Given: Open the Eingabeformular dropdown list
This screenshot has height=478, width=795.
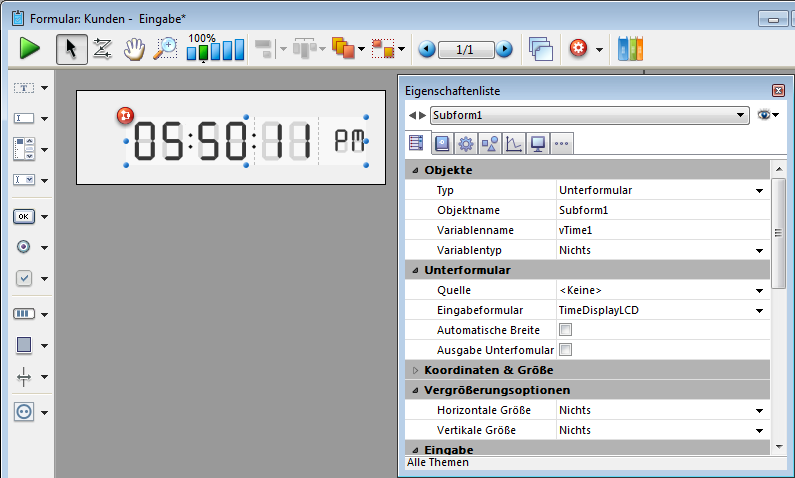Looking at the screenshot, I should click(x=761, y=310).
